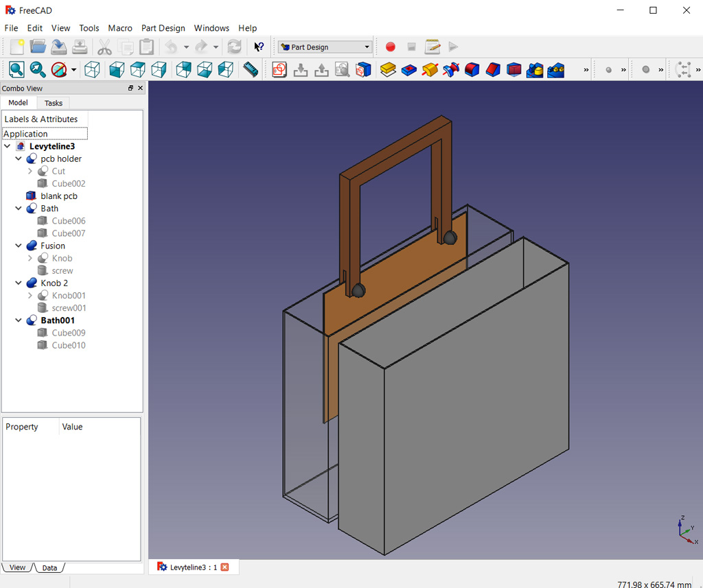Select the Pocket tool
The width and height of the screenshot is (703, 588).
pos(409,70)
